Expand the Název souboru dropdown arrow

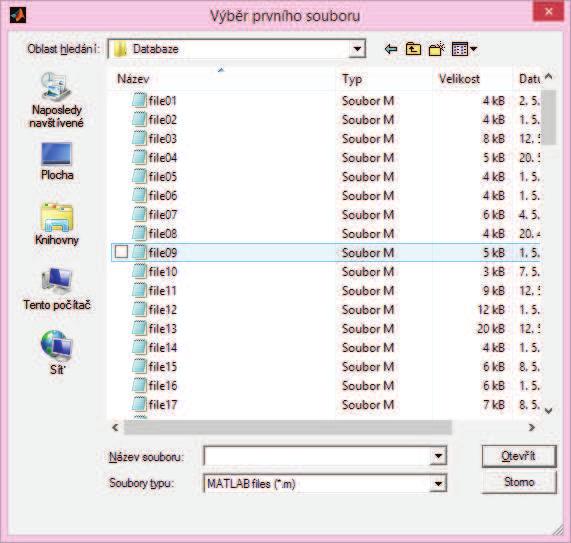pyautogui.click(x=438, y=456)
